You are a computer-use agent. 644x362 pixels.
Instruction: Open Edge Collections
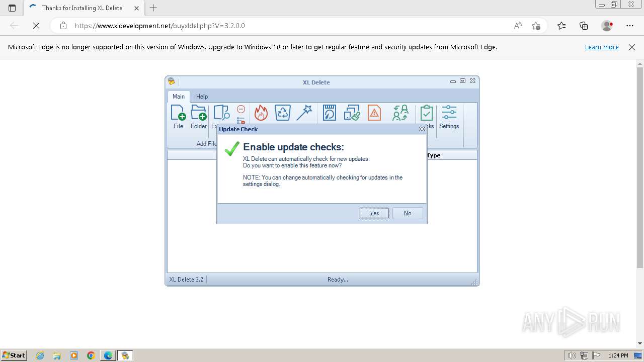tap(584, 26)
